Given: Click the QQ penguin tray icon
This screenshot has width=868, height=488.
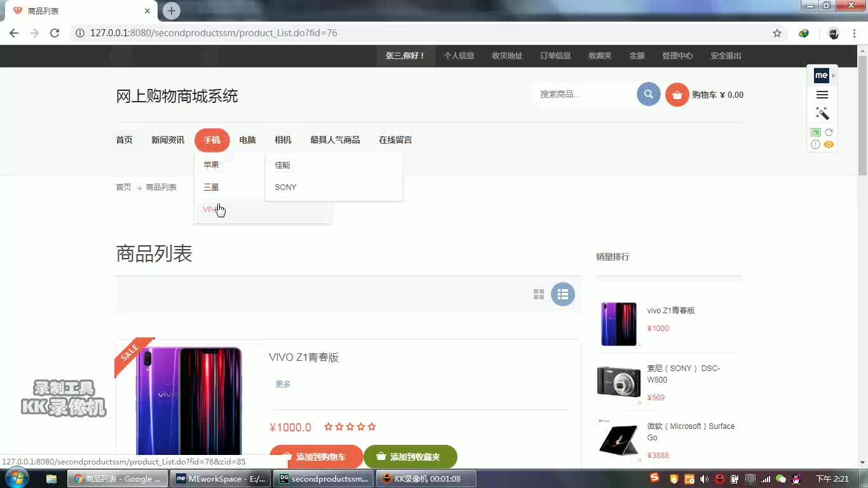Looking at the screenshot, I should click(x=796, y=479).
